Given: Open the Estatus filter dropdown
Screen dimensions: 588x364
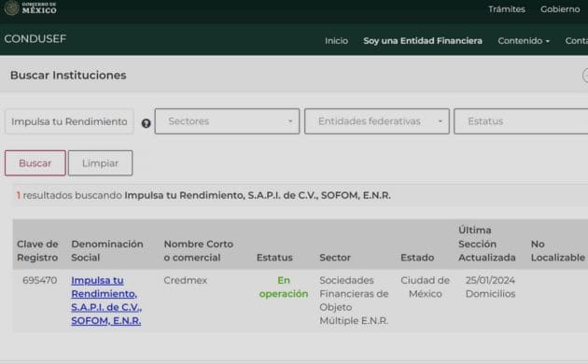Looking at the screenshot, I should [521, 121].
